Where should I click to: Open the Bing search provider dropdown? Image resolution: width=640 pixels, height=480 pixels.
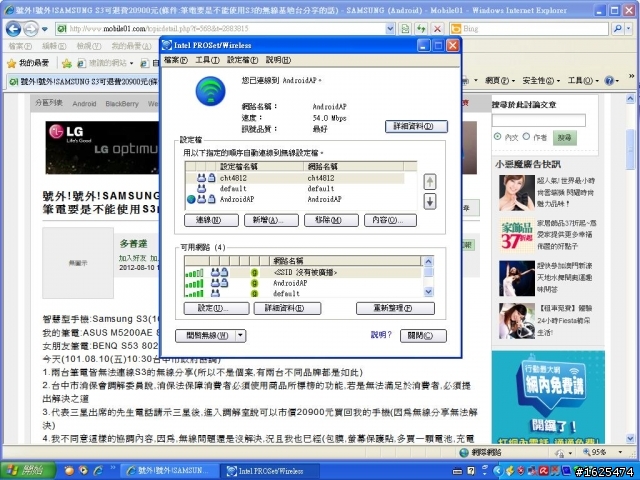tap(629, 29)
